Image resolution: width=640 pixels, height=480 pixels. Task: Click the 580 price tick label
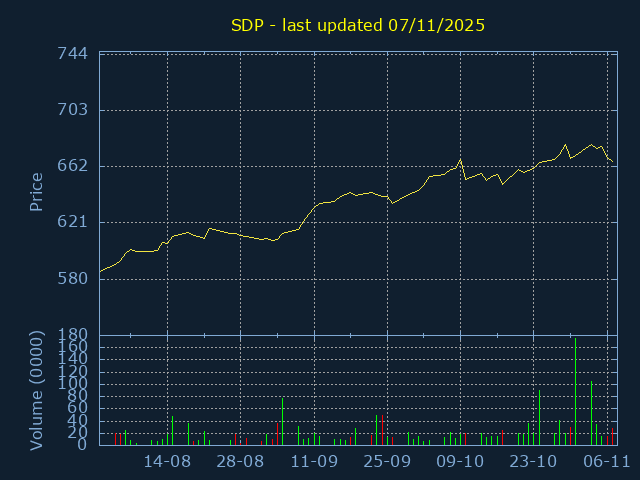(73, 278)
